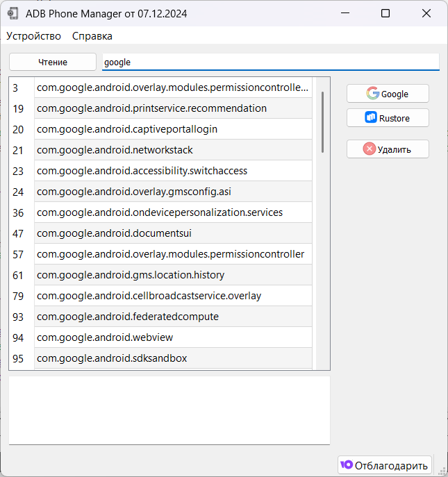This screenshot has width=448, height=477.
Task: Select com.google.android.documentsui row
Action: tap(173, 233)
